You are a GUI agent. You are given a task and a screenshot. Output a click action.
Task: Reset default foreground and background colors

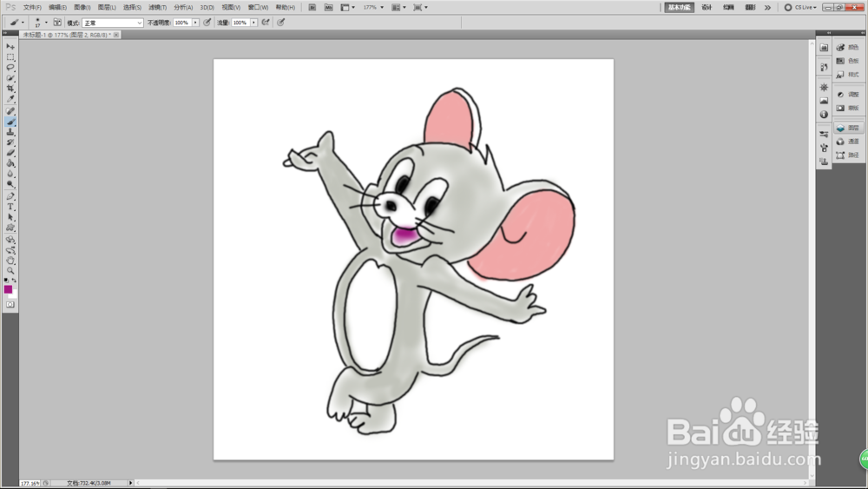coord(6,281)
